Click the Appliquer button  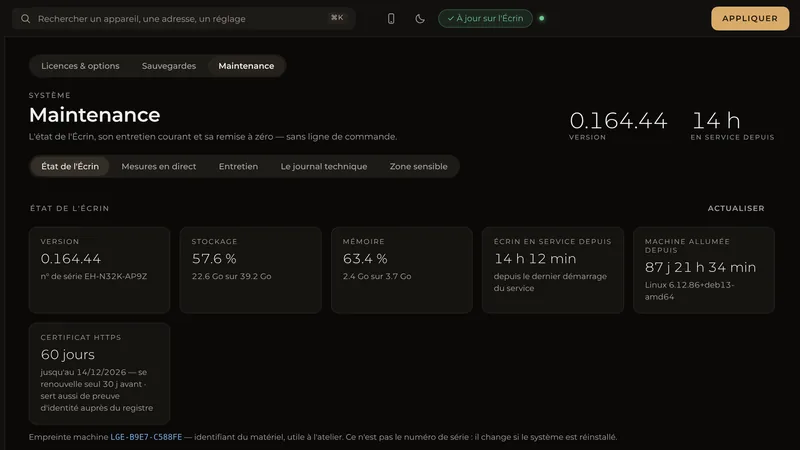tap(750, 18)
